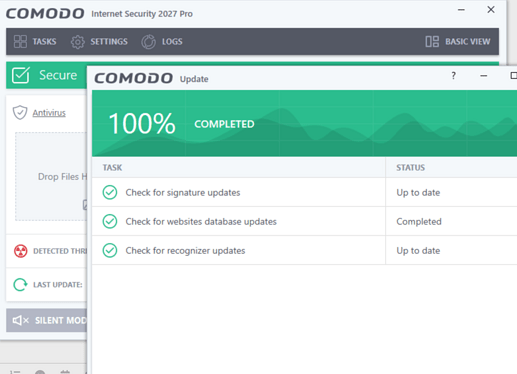Select 'Check for websites database updates' row
Image resolution: width=517 pixels, height=374 pixels.
coord(304,221)
